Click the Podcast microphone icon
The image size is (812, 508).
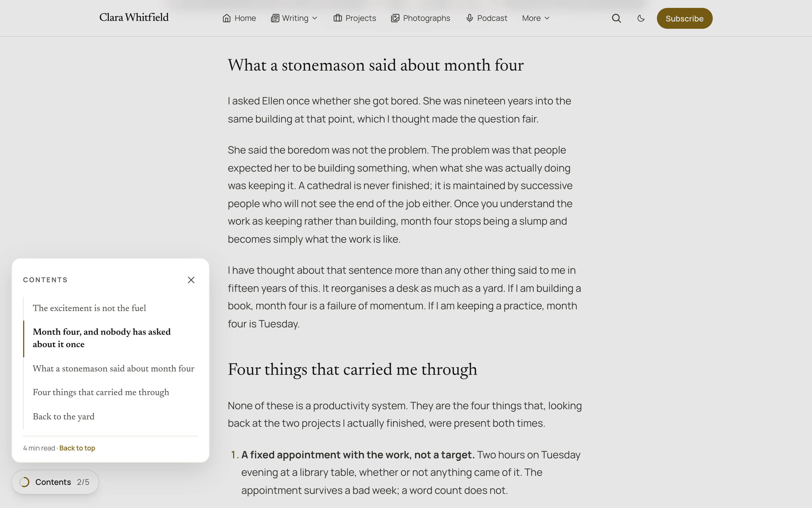[469, 18]
